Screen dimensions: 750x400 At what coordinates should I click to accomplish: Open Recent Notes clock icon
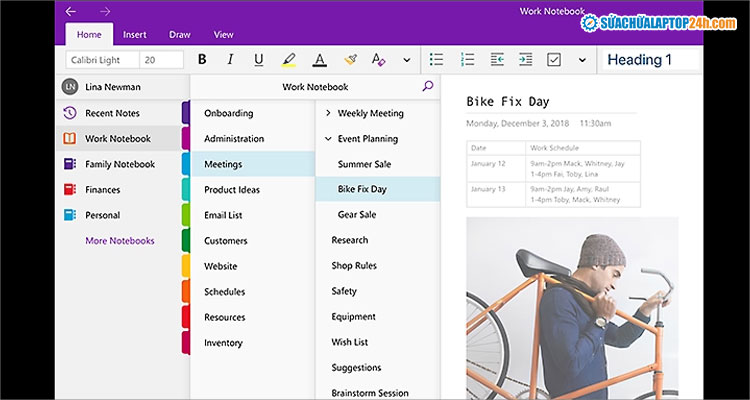point(70,113)
